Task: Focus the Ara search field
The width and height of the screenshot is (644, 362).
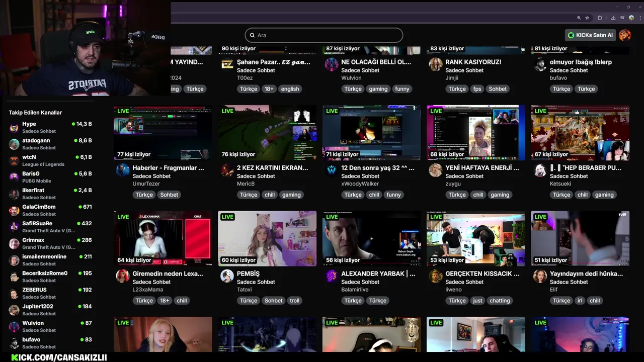Action: click(x=324, y=35)
